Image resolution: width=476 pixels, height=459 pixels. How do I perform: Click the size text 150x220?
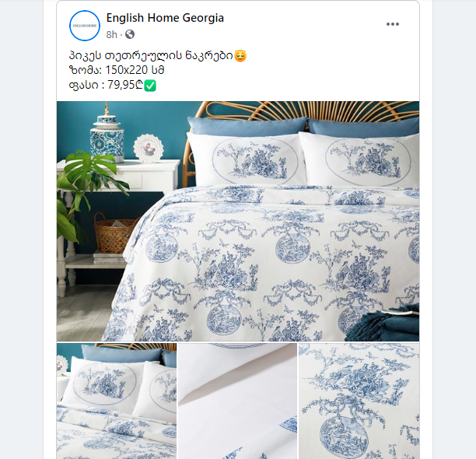tap(126, 70)
